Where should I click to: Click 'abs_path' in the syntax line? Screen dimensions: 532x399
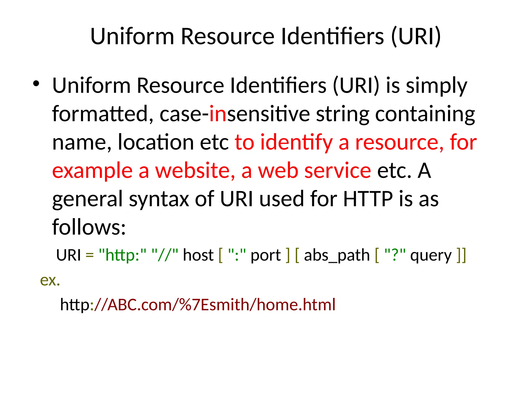click(x=337, y=255)
